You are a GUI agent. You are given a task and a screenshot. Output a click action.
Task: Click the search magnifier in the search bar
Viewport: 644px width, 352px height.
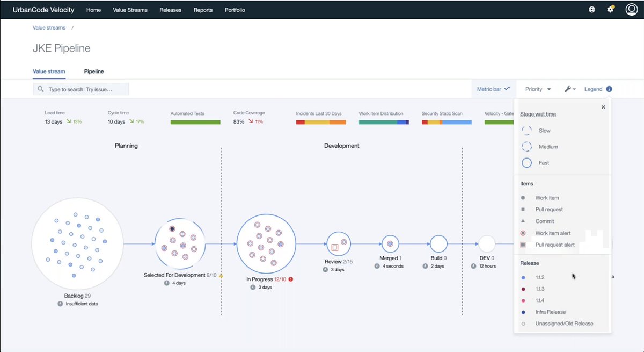point(40,89)
